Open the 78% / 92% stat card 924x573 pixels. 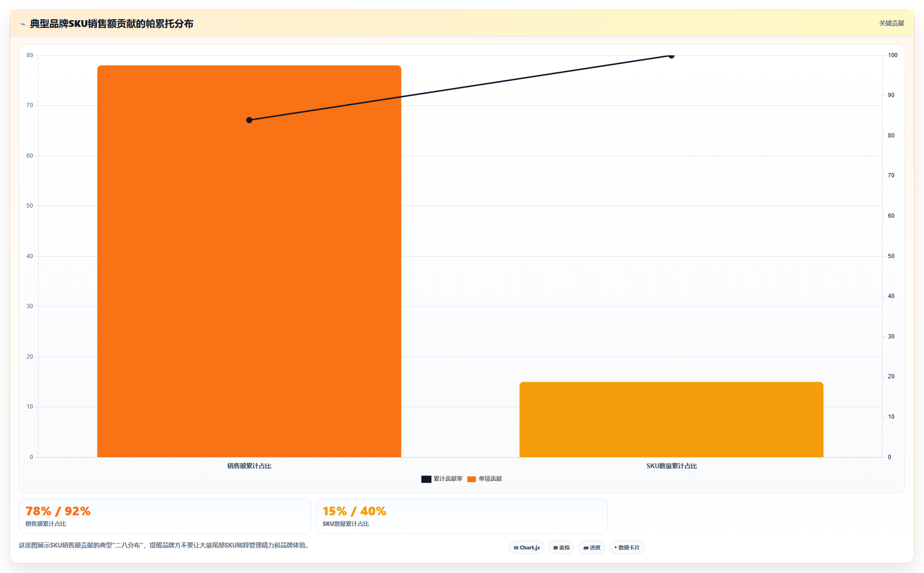165,516
